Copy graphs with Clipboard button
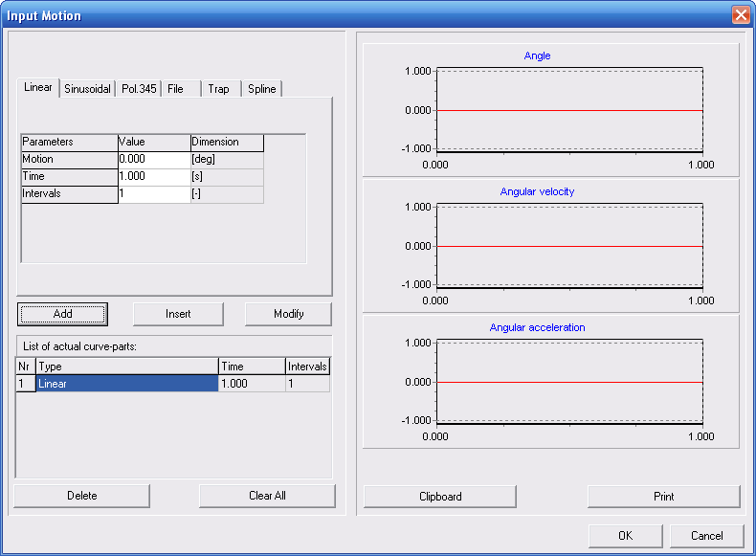 pyautogui.click(x=440, y=497)
